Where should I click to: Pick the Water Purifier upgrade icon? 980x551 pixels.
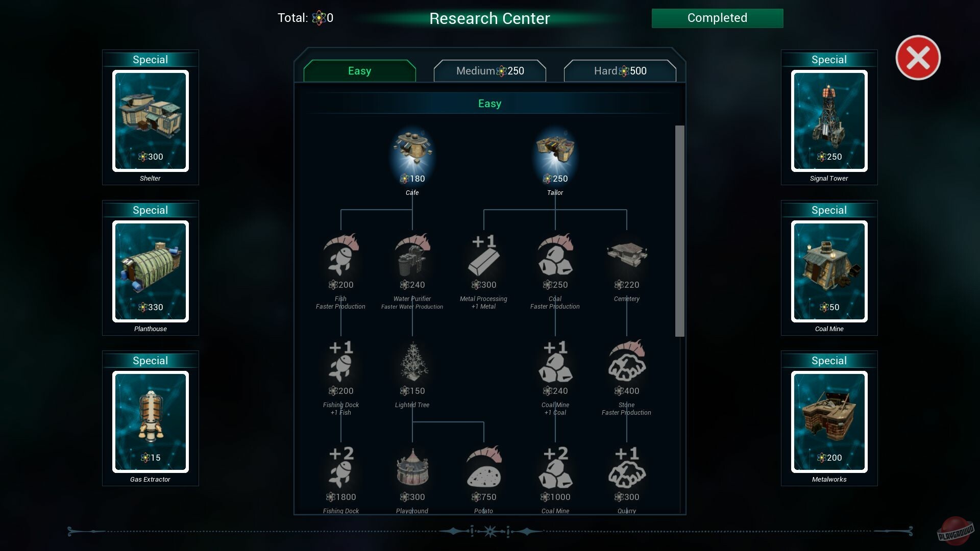coord(412,255)
